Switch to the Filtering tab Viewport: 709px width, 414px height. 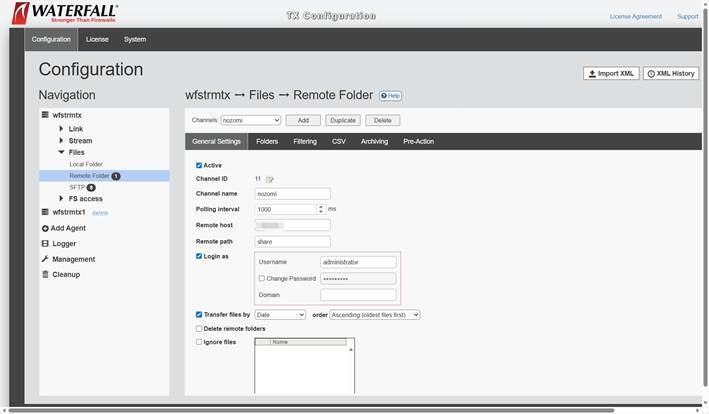pos(305,142)
